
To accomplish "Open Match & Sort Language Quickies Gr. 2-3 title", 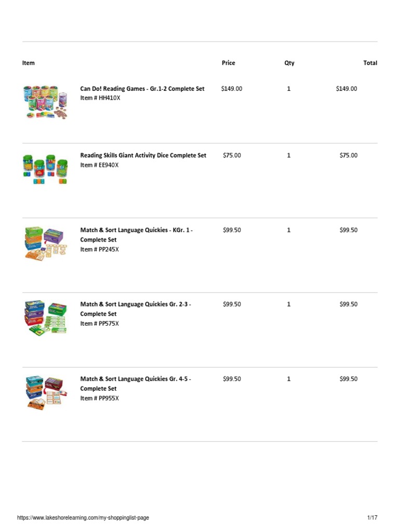I will [x=136, y=304].
